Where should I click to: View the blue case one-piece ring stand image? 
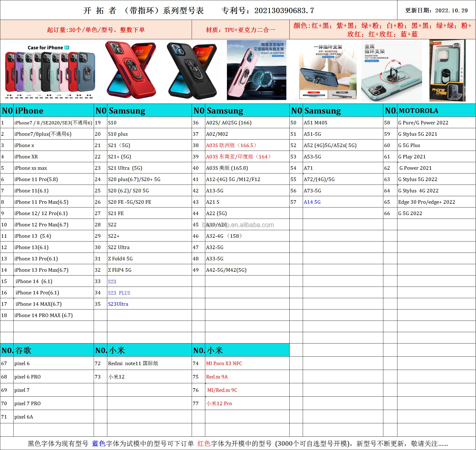328,71
